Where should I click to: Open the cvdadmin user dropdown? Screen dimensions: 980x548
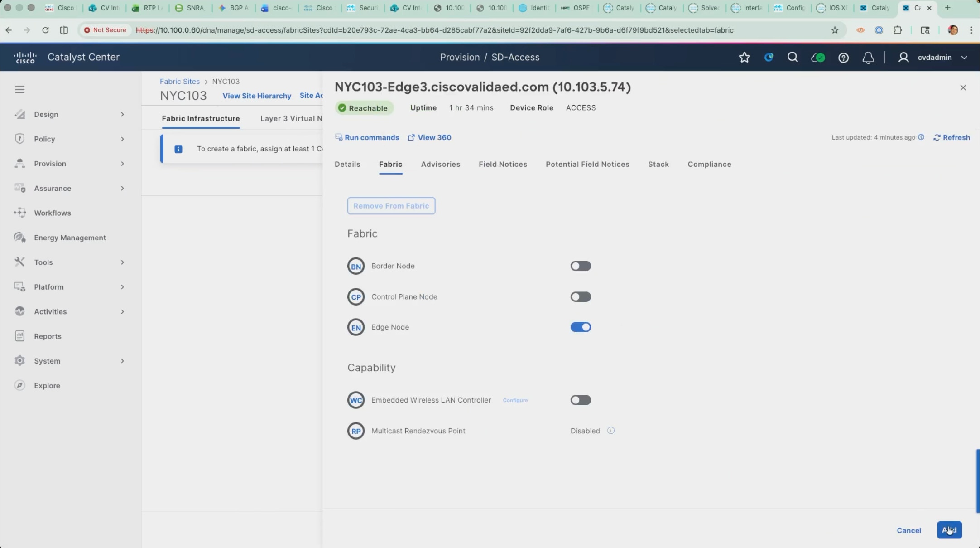coord(934,58)
